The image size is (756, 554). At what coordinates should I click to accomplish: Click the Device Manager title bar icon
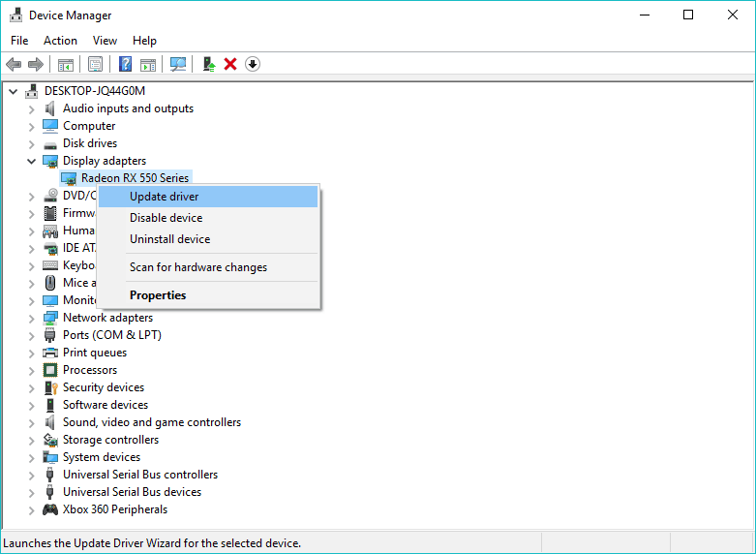[15, 15]
